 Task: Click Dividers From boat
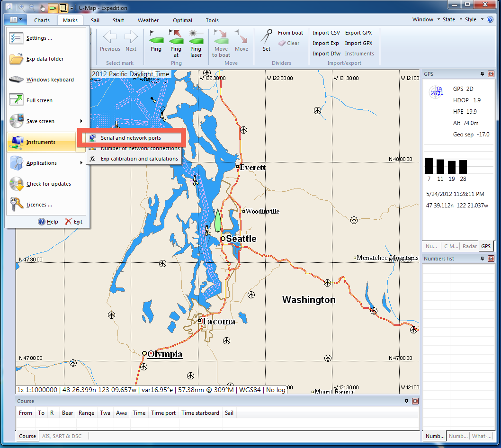[x=290, y=33]
